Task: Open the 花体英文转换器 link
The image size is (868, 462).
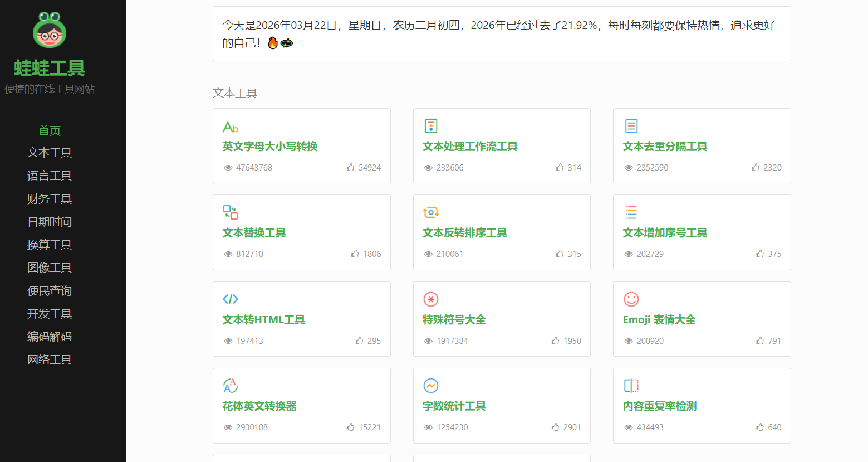Action: [259, 406]
